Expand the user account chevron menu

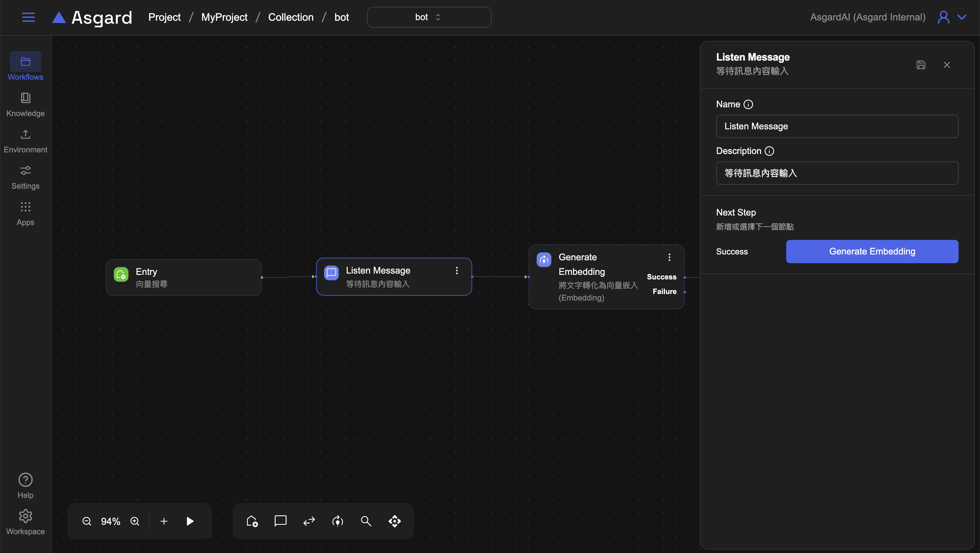962,17
